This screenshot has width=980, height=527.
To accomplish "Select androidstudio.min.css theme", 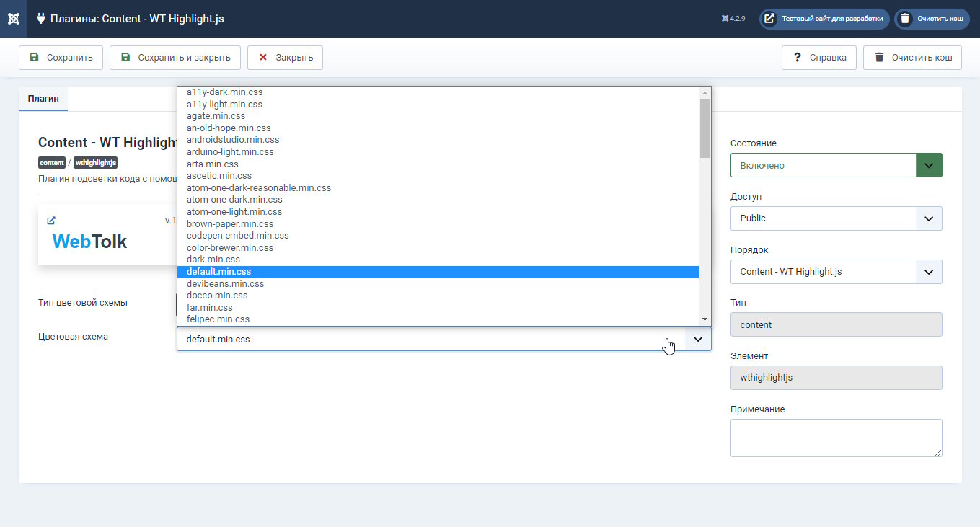I will click(x=438, y=140).
